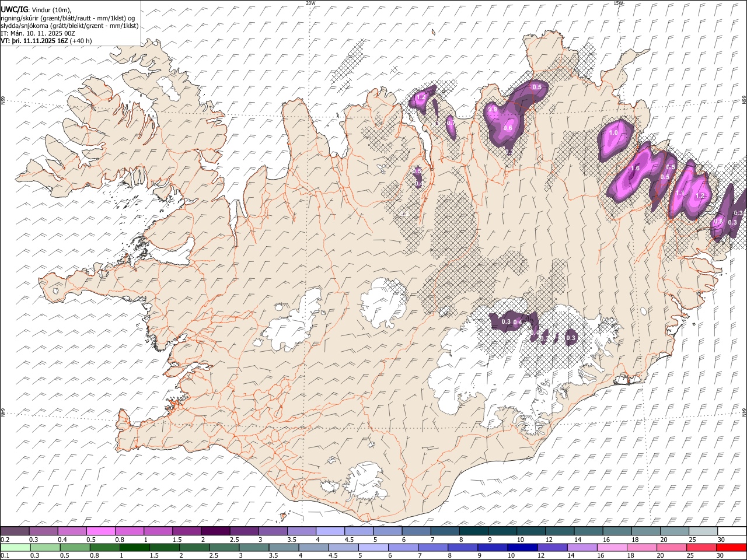This screenshot has height=560, width=747.
Task: Pick the dark mauve 0.2 swatch, upper legend
Action: pos(15,531)
